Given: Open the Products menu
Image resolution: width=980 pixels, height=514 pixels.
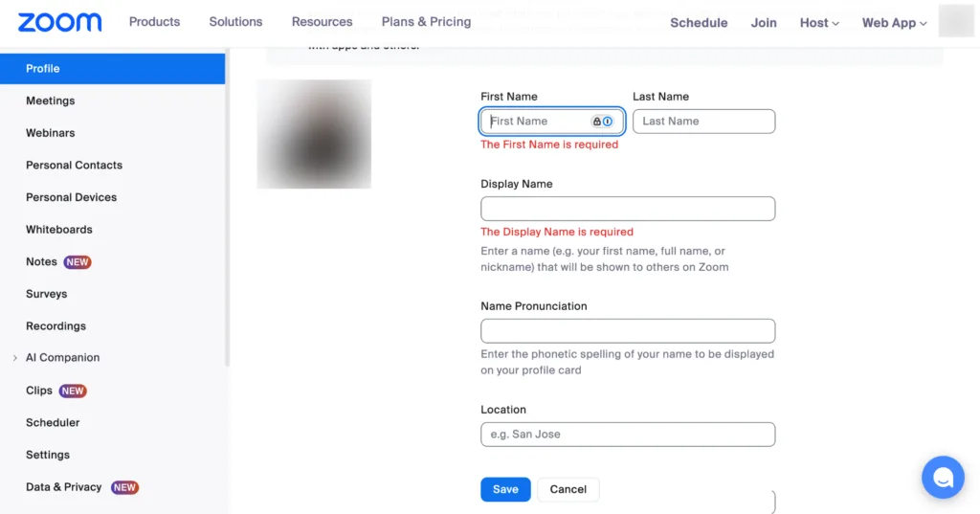Looking at the screenshot, I should 154,21.
